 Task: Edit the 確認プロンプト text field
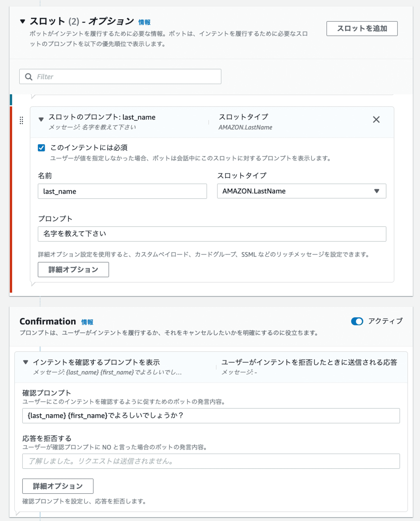211,415
